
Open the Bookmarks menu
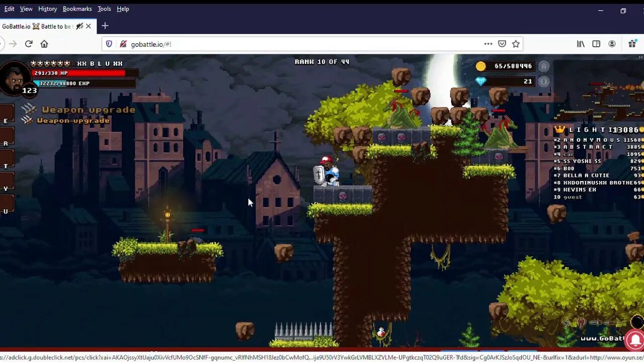[x=77, y=9]
